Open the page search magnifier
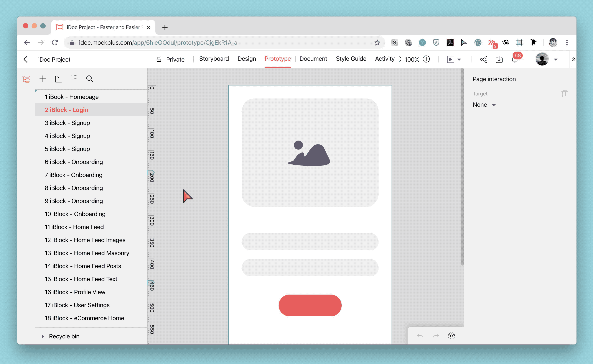The width and height of the screenshot is (593, 364). pyautogui.click(x=90, y=79)
